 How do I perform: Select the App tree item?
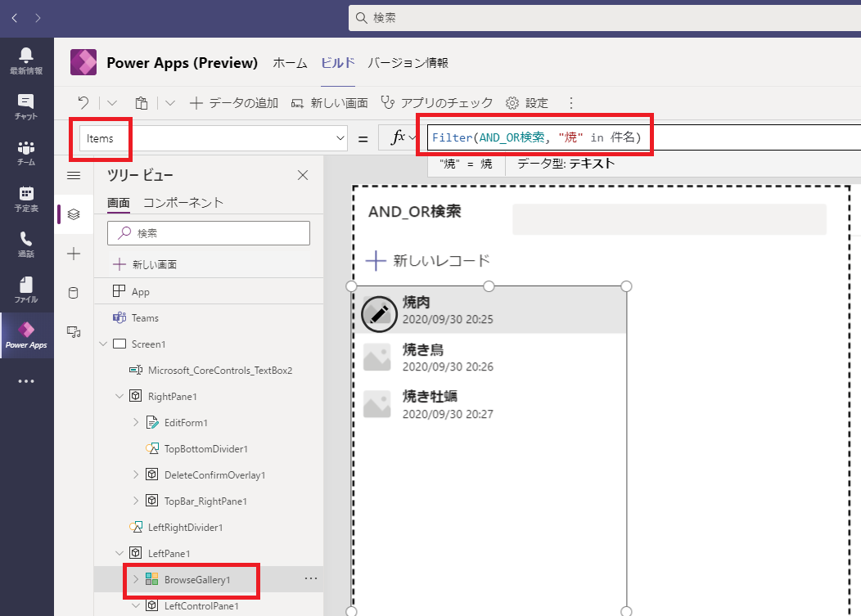tap(209, 291)
